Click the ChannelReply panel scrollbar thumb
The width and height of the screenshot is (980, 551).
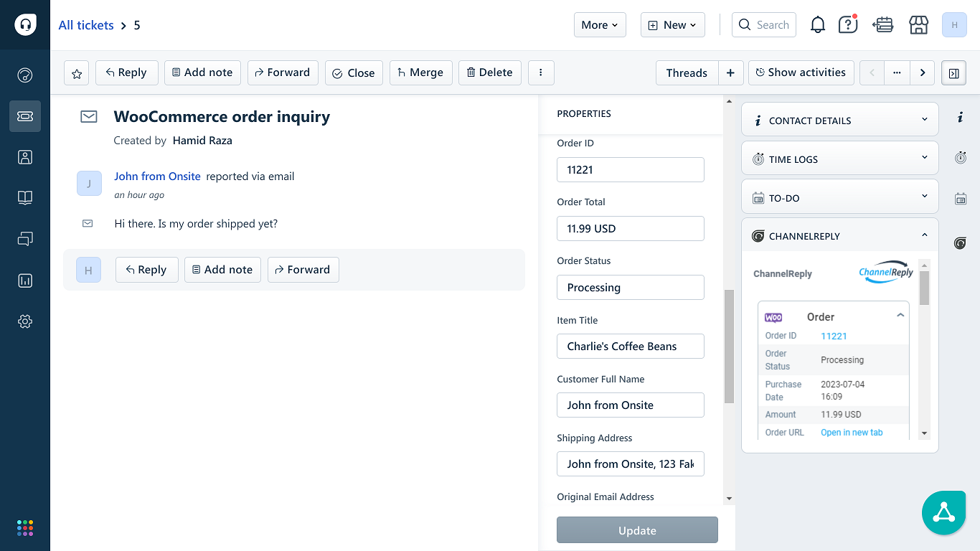click(924, 288)
